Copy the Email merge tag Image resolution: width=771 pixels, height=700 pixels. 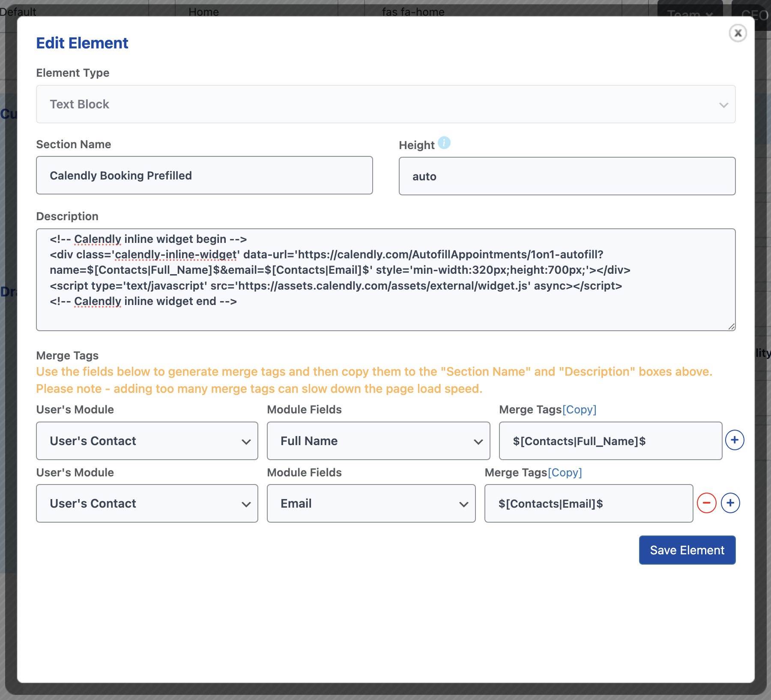(x=565, y=473)
